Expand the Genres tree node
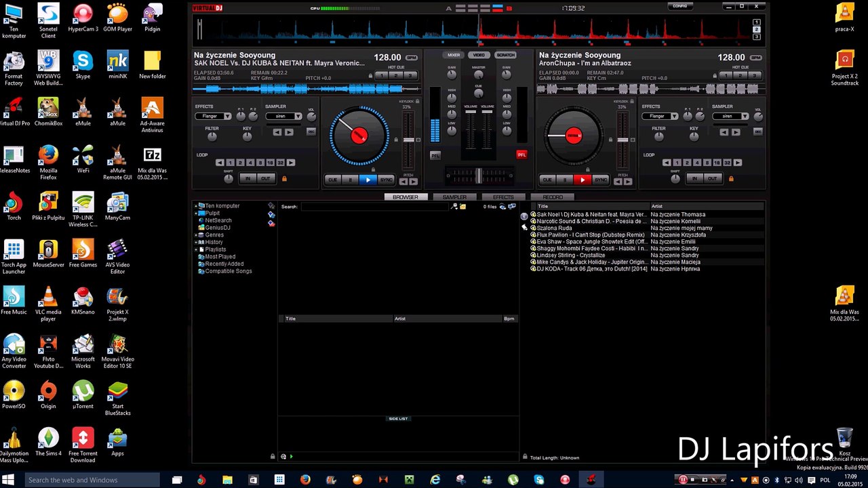This screenshot has width=868, height=488. point(196,235)
